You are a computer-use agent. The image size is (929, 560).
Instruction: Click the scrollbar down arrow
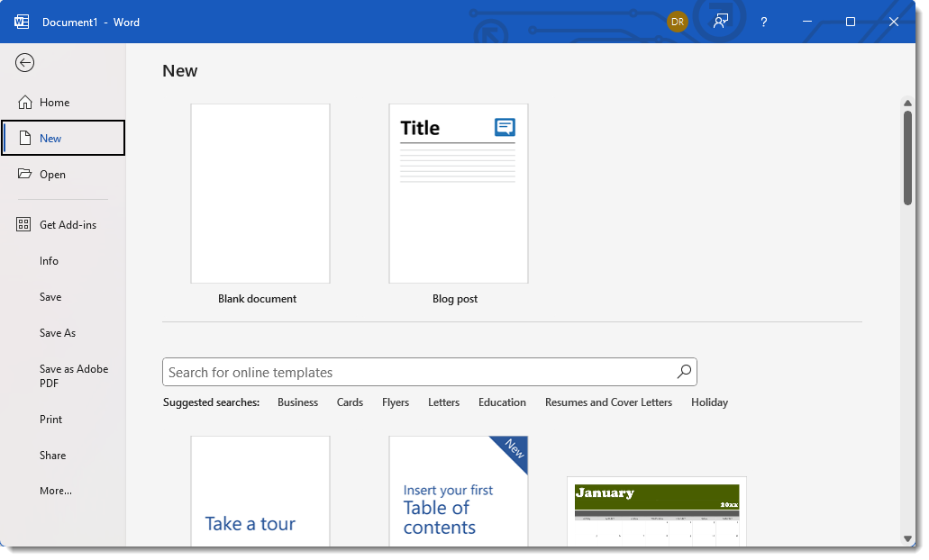tap(907, 538)
